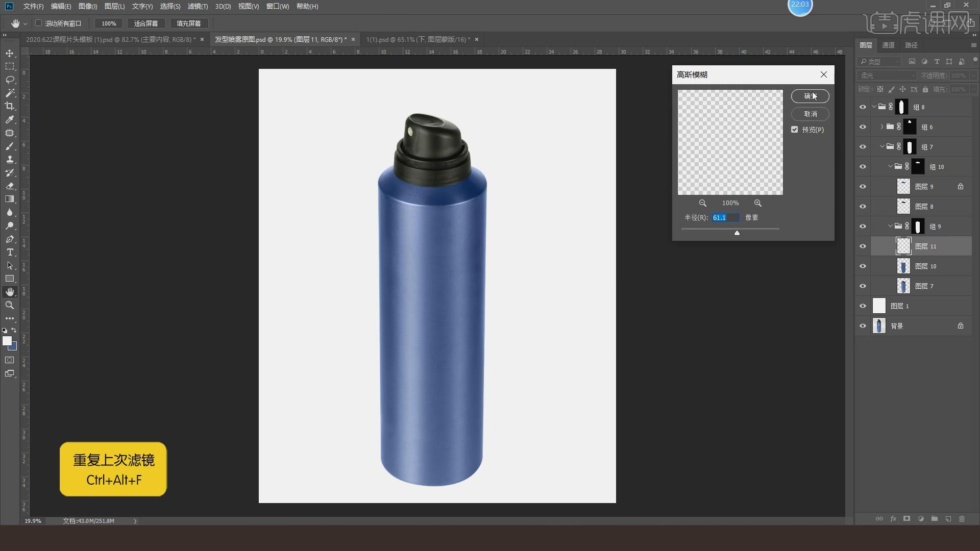The image size is (980, 551).
Task: Click the 适合屏幕 button
Action: [145, 23]
